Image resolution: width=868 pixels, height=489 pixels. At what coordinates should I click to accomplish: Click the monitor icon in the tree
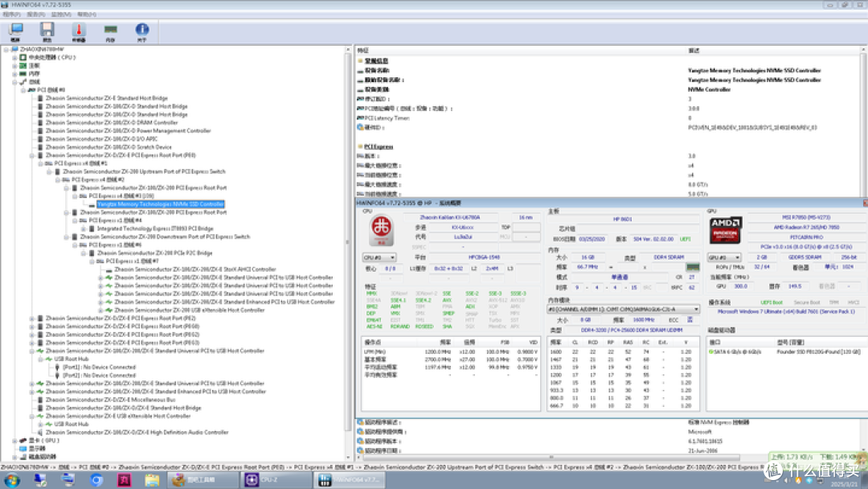tap(23, 449)
